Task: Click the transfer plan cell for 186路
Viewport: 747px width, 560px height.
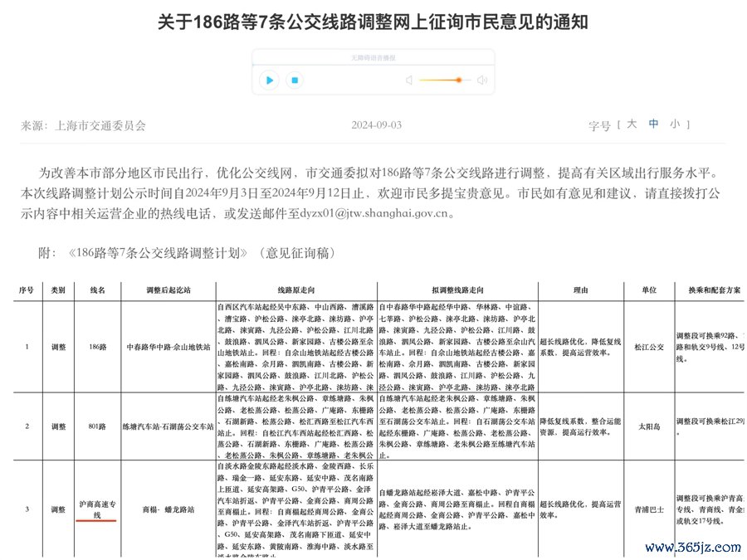Action: tap(710, 347)
